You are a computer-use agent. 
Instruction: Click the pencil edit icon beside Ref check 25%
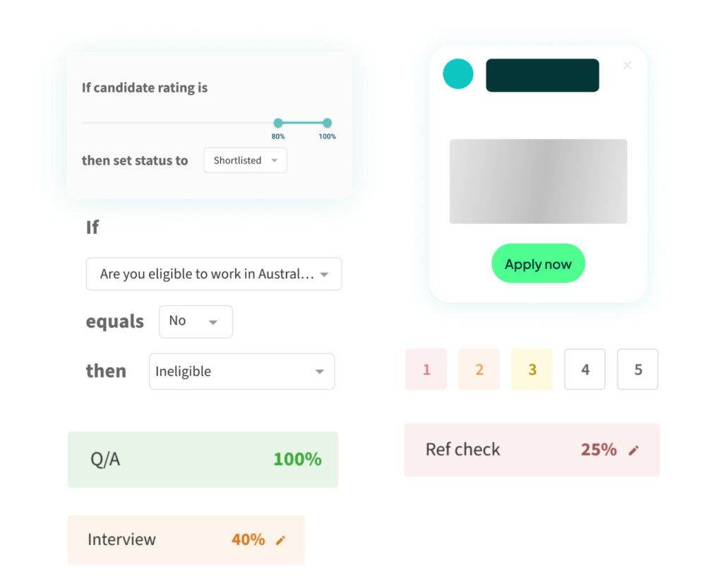(633, 450)
